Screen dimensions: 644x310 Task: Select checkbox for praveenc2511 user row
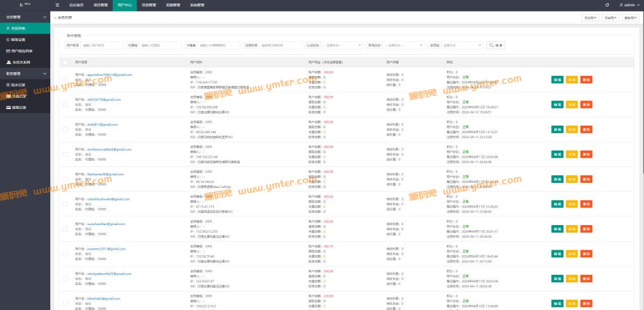tap(65, 254)
